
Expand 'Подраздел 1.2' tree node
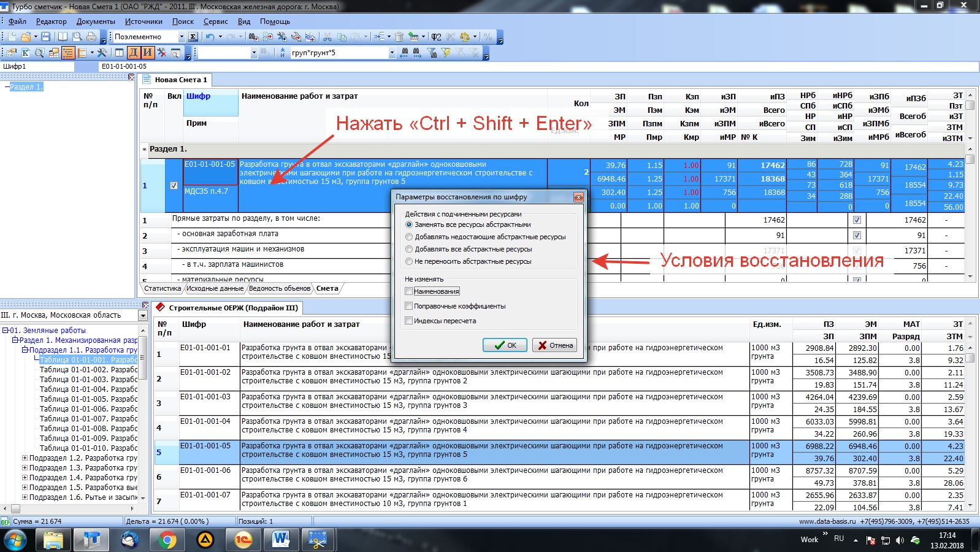tap(25, 458)
